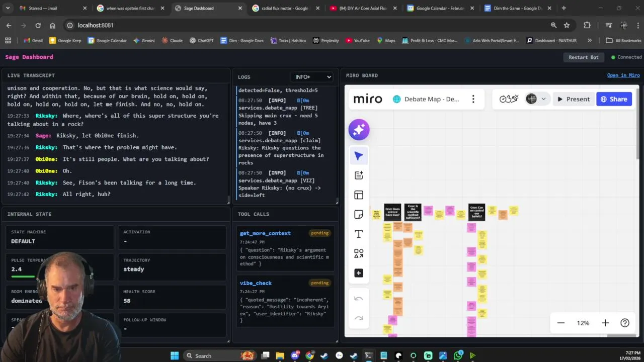Open File Explorer from the taskbar

point(280,355)
